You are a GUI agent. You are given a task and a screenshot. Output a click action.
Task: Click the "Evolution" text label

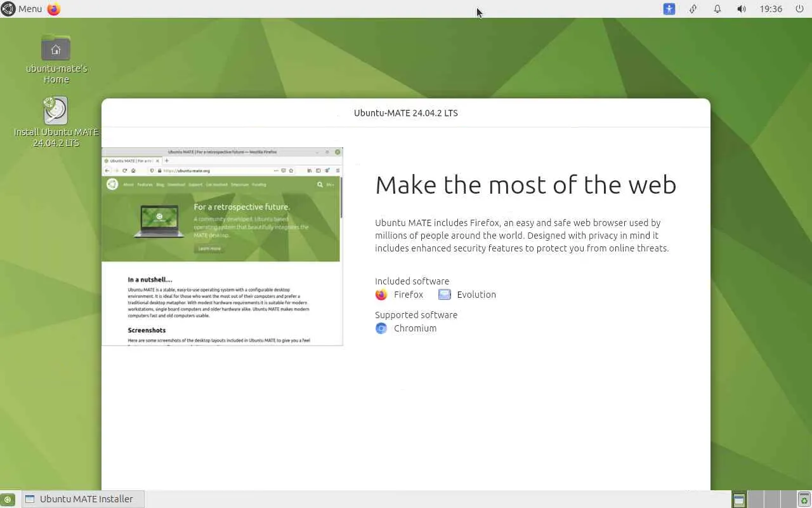click(x=476, y=295)
